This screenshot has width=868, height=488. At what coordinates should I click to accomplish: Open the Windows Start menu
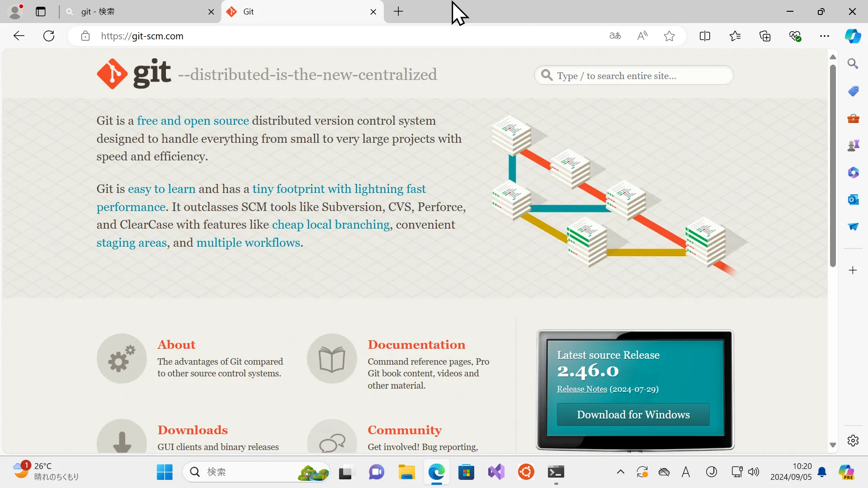pyautogui.click(x=165, y=472)
